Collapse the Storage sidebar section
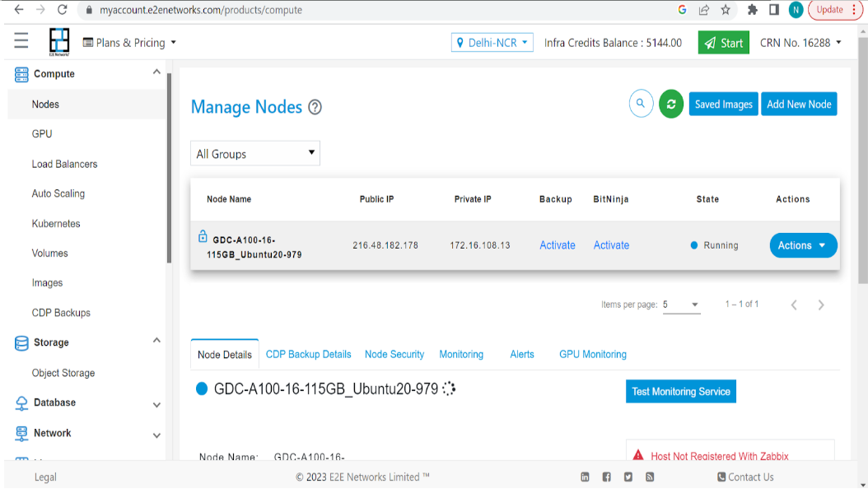Image resolution: width=868 pixels, height=503 pixels. pyautogui.click(x=156, y=340)
